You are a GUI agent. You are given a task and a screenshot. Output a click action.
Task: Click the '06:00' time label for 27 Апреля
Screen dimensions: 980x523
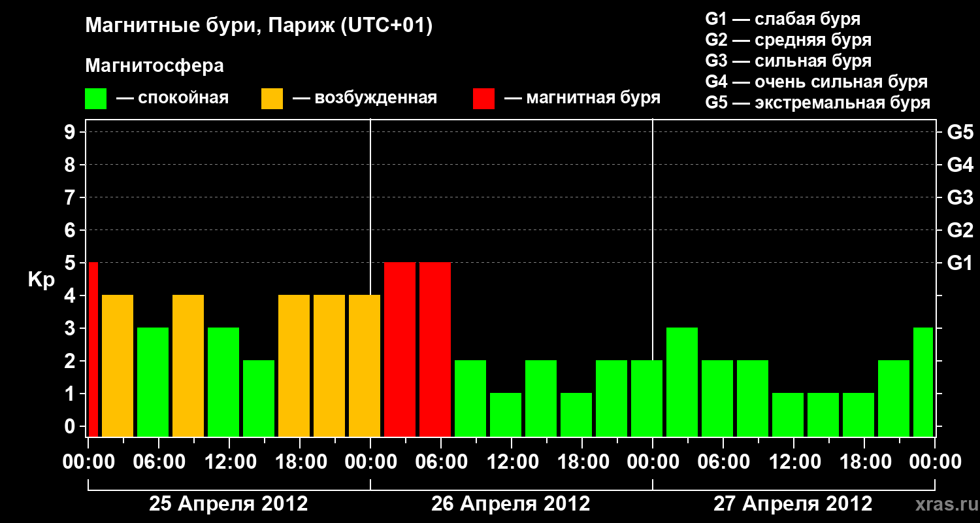click(723, 462)
